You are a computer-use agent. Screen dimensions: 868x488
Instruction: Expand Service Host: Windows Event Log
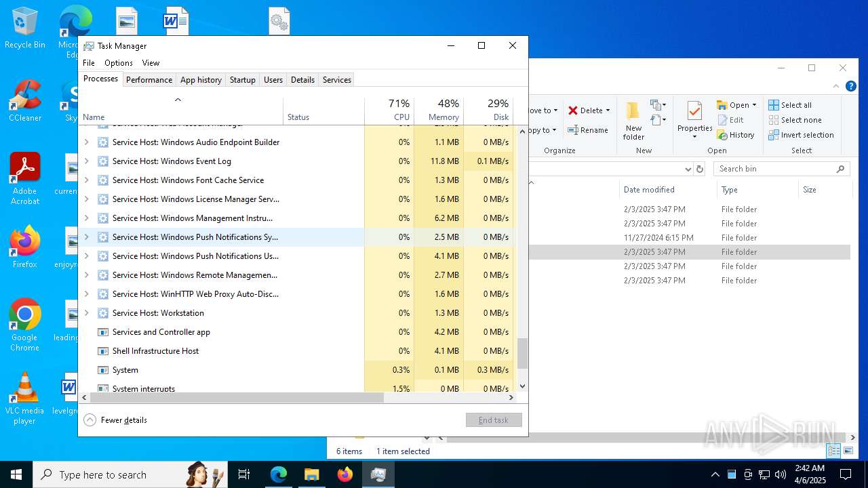click(86, 161)
